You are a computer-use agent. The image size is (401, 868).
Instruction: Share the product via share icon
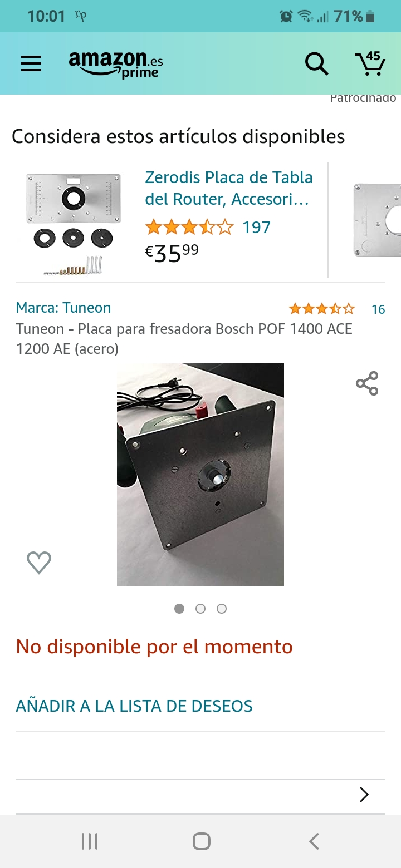(367, 383)
